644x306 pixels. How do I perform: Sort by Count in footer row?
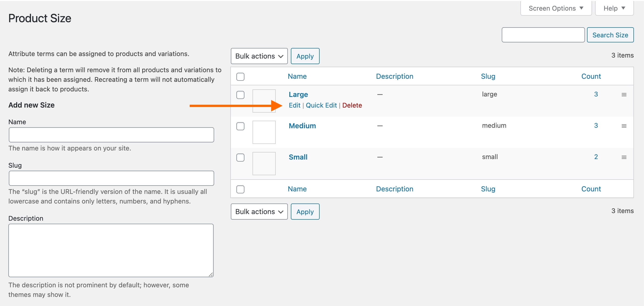point(591,189)
